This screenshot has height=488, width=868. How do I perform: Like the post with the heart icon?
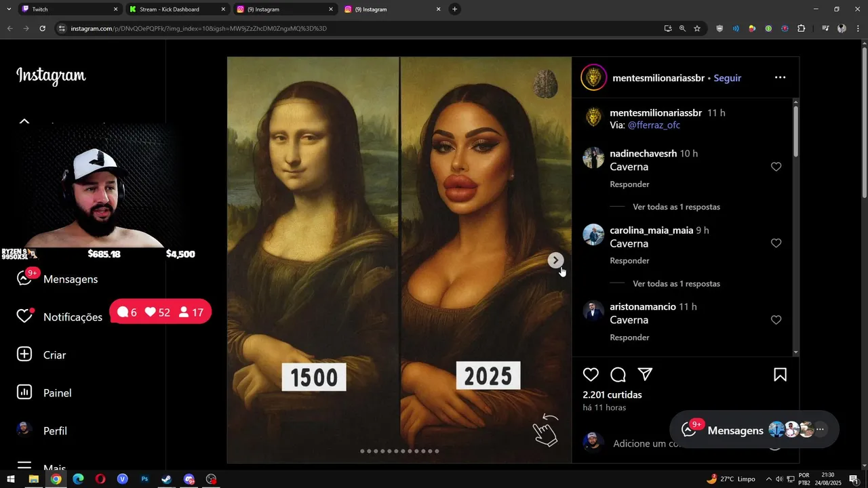(591, 375)
